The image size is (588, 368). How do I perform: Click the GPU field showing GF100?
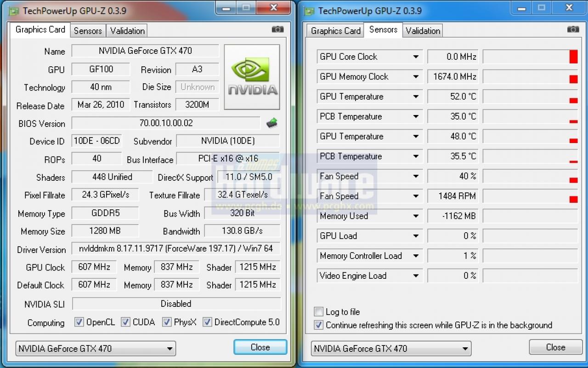[101, 69]
